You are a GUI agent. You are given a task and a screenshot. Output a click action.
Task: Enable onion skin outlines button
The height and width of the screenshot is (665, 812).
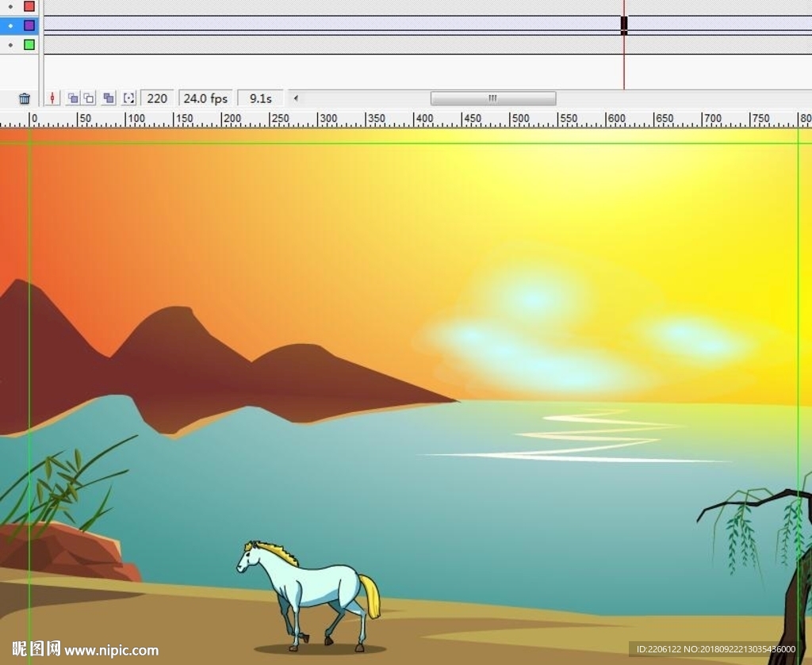(x=89, y=97)
